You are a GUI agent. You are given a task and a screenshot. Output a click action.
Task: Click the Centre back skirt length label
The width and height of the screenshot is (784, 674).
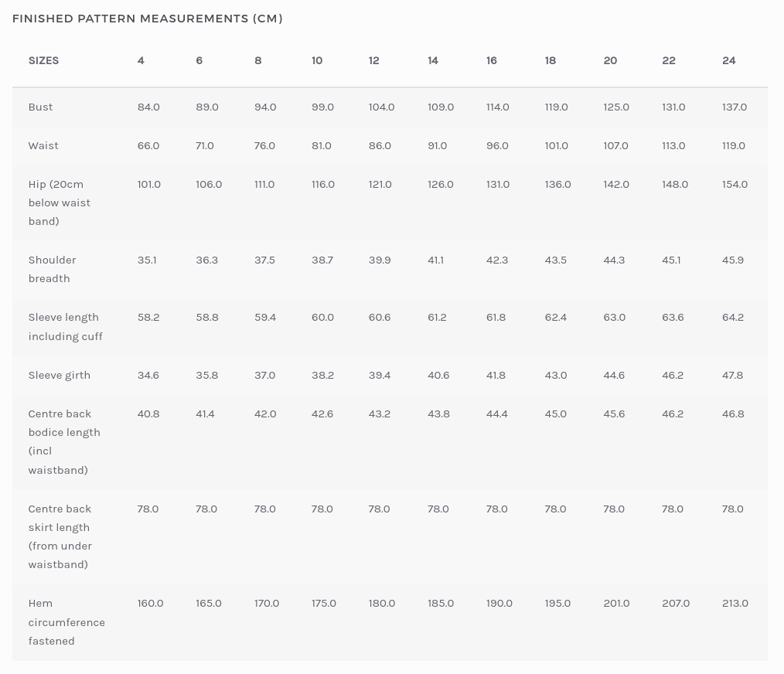(x=60, y=536)
